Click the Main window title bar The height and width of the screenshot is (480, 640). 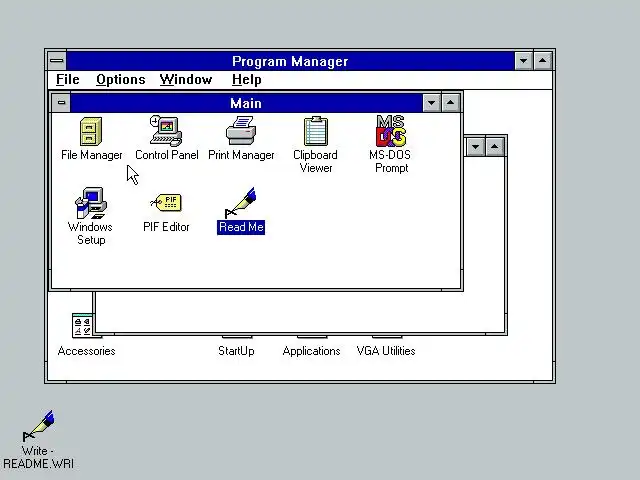tap(246, 103)
